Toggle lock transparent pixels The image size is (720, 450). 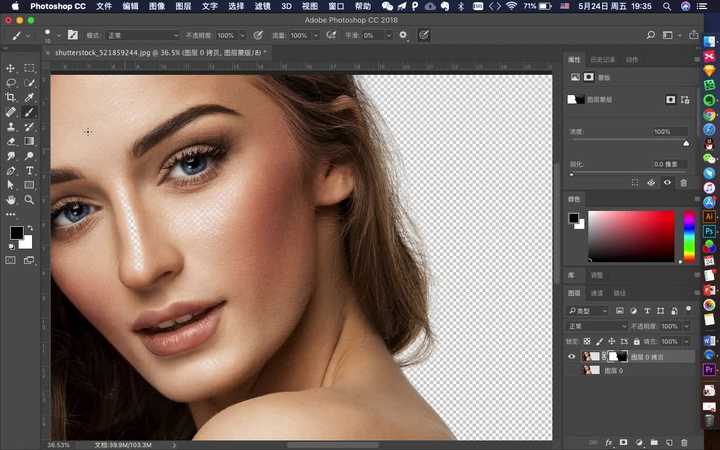587,341
